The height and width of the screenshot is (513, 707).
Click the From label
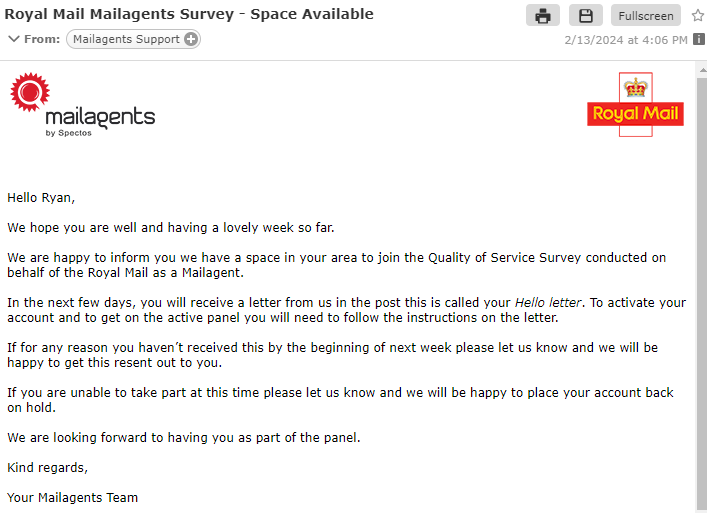tap(42, 39)
